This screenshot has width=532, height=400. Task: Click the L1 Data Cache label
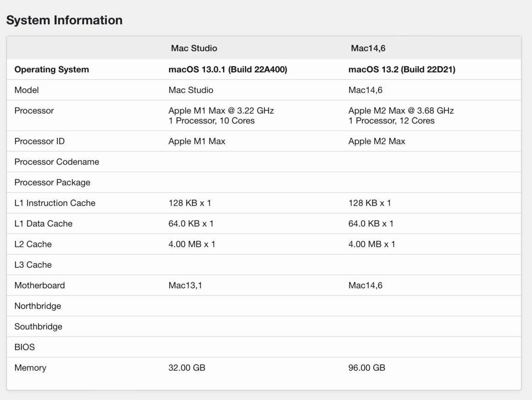coord(44,224)
